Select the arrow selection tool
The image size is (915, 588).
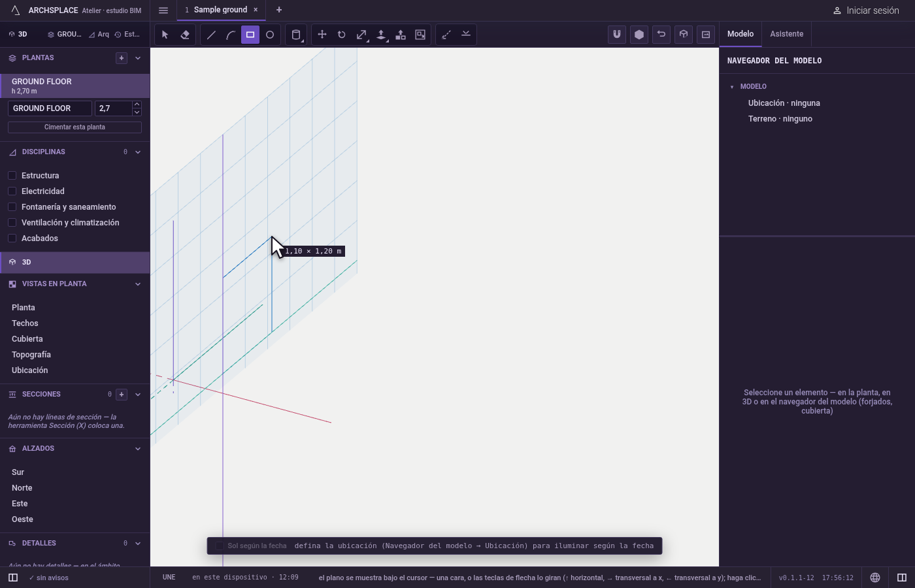165,35
